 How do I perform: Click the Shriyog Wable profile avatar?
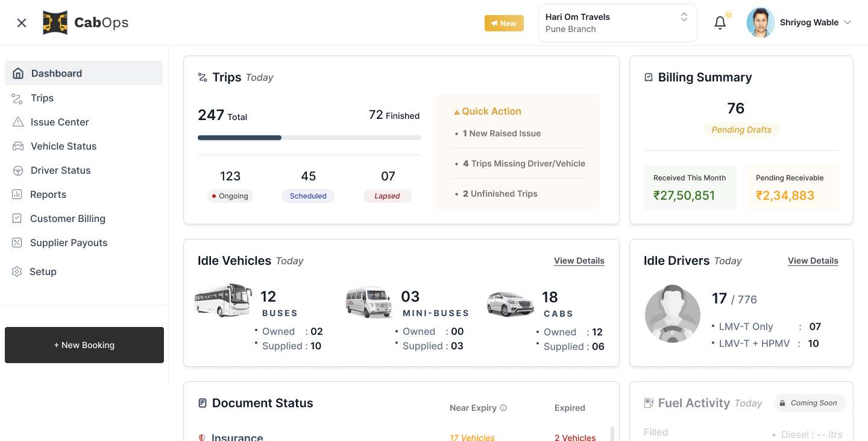click(x=760, y=23)
